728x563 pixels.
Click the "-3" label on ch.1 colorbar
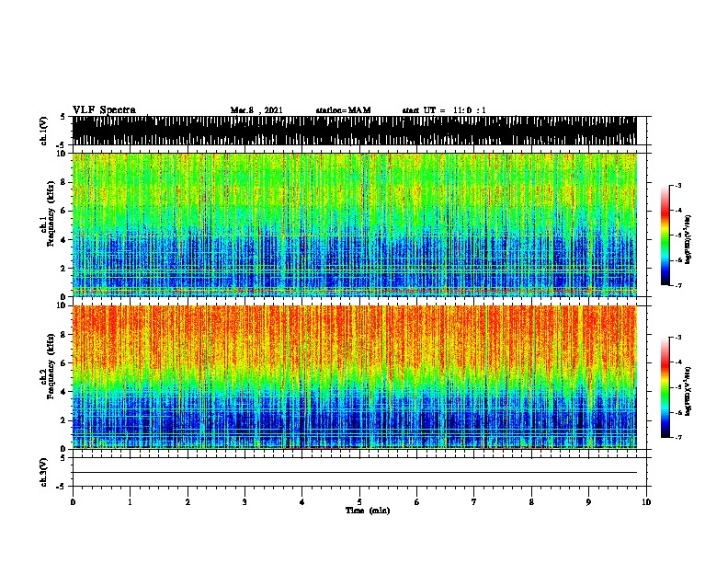click(677, 185)
